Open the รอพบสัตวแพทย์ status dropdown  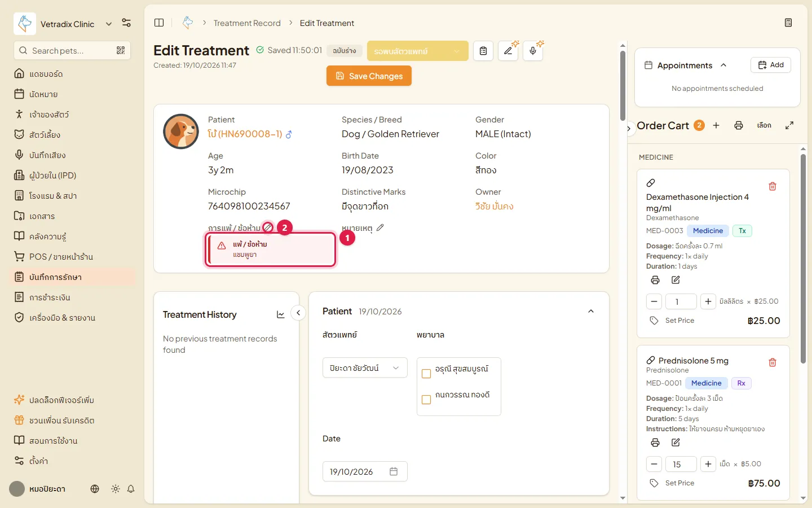(x=418, y=51)
